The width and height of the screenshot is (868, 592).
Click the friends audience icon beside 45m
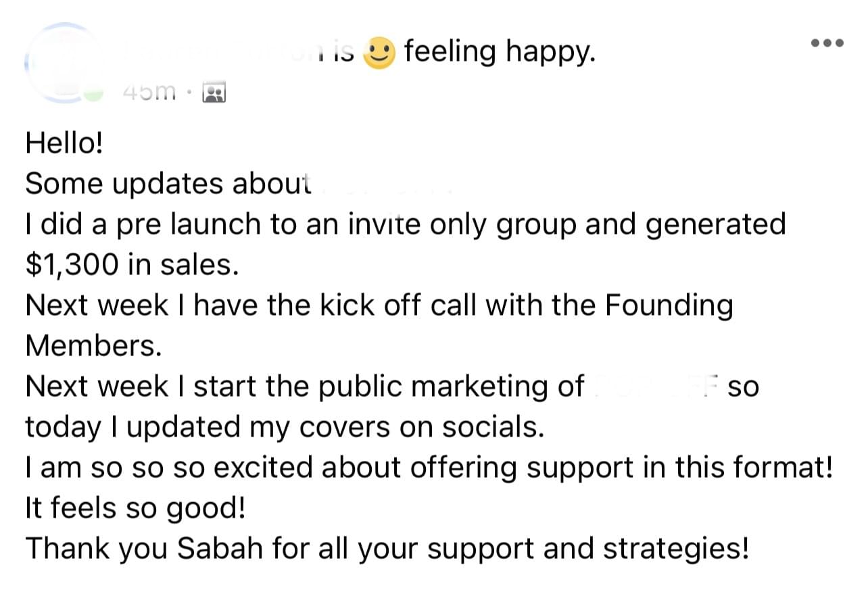pos(214,93)
